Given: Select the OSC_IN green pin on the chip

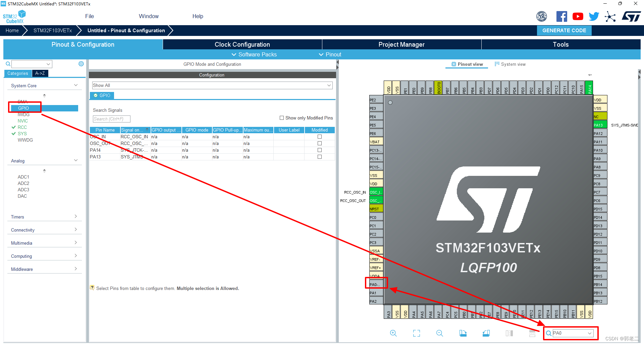Looking at the screenshot, I should tap(376, 192).
